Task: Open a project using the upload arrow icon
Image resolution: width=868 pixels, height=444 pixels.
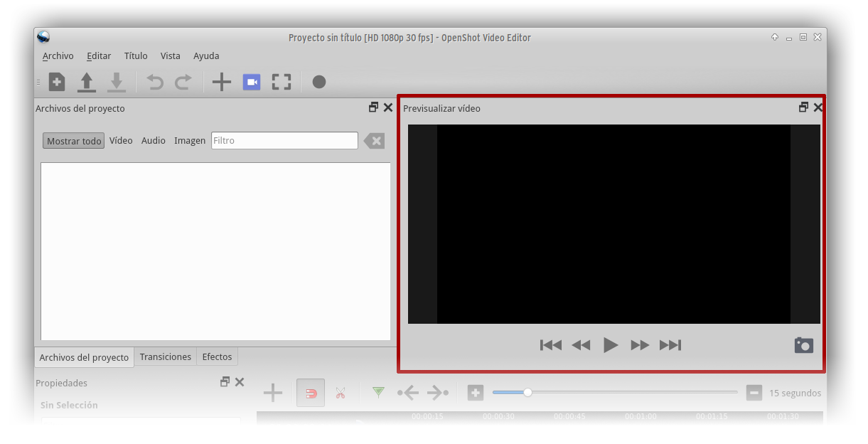Action: (87, 82)
